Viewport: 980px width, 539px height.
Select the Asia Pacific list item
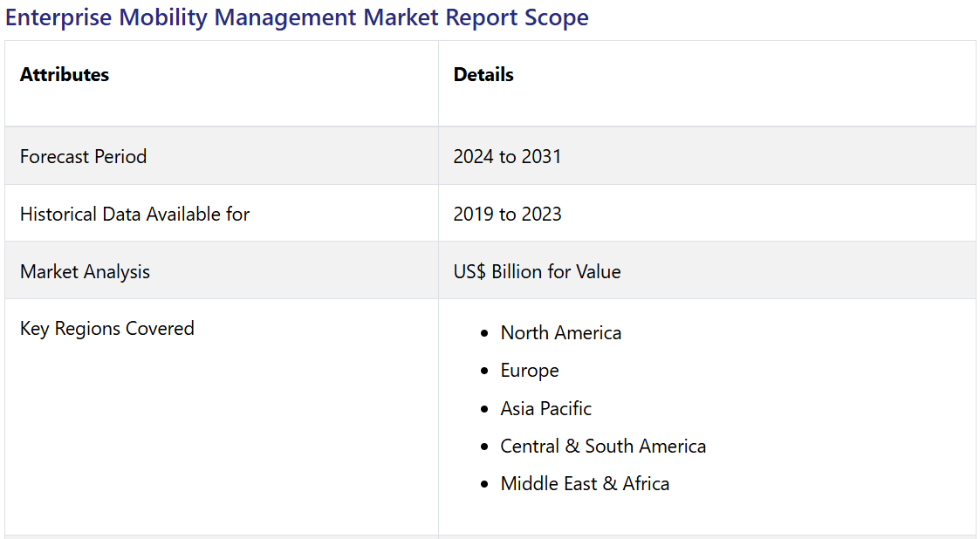click(x=545, y=408)
